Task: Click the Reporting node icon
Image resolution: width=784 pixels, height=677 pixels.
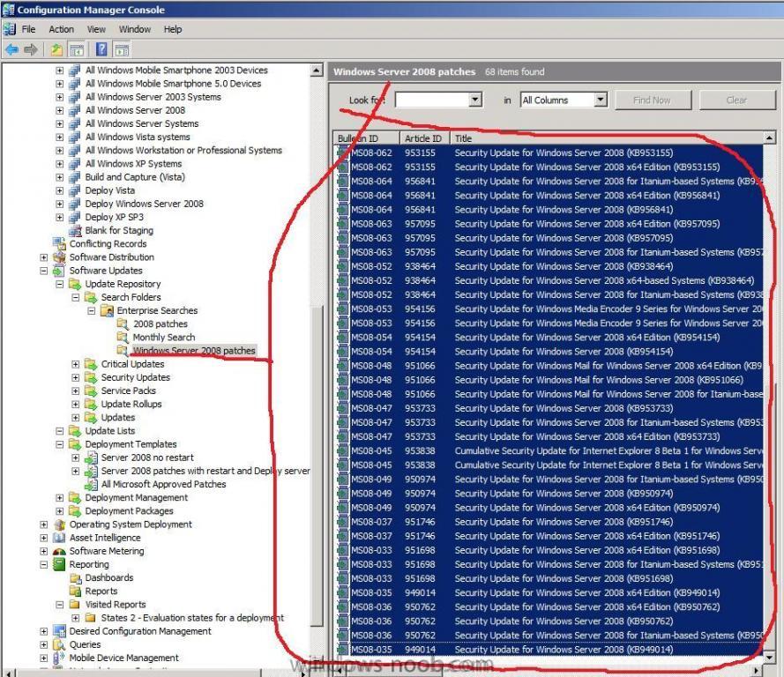Action: (x=59, y=564)
